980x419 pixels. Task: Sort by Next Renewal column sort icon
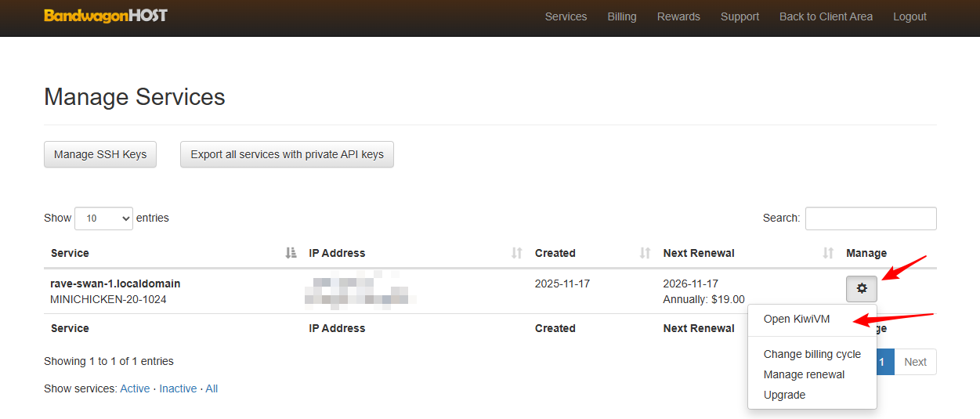click(828, 253)
